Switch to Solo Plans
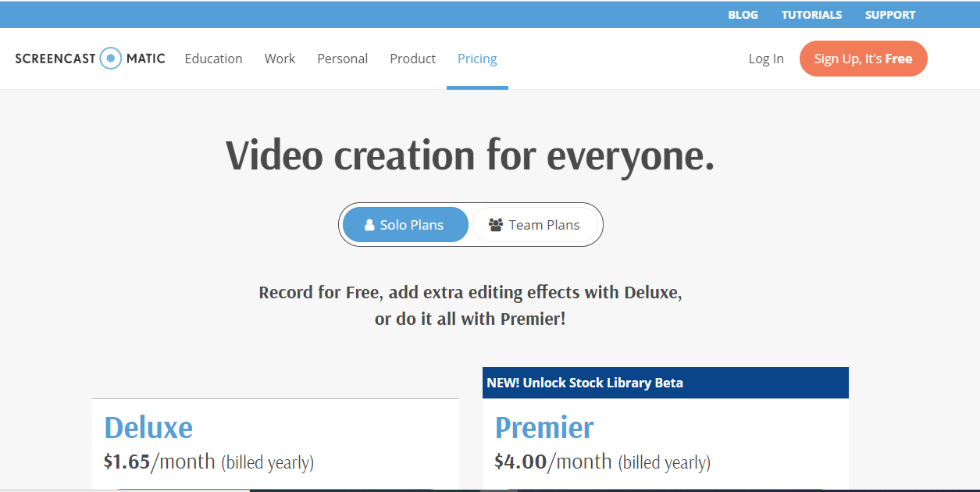 (x=405, y=225)
